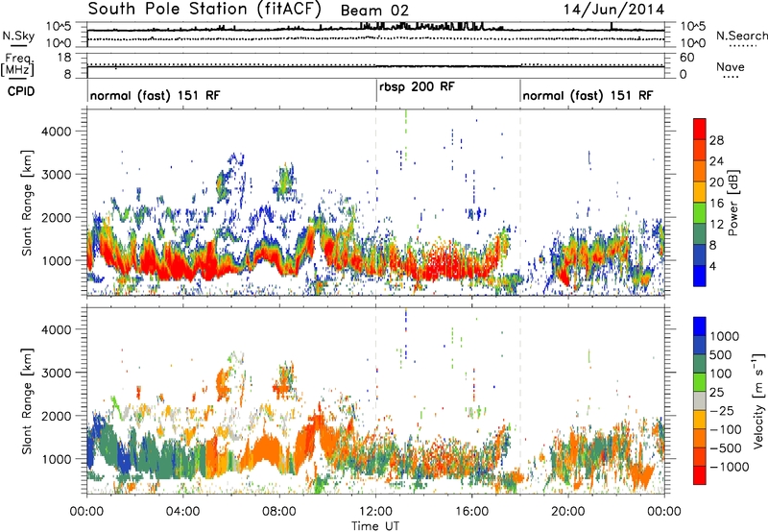The image size is (768, 532).
Task: Click the '4000' range tick of the power panel
Action: (56, 132)
